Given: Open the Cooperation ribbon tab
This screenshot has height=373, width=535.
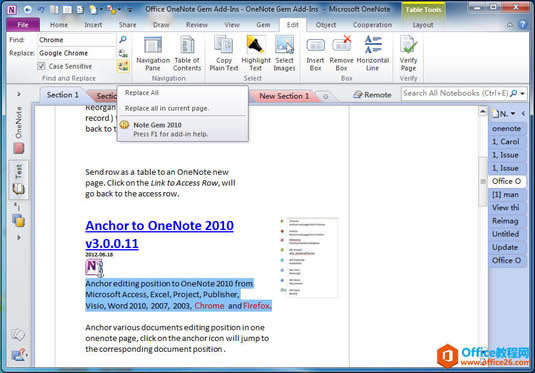Looking at the screenshot, I should [x=372, y=25].
